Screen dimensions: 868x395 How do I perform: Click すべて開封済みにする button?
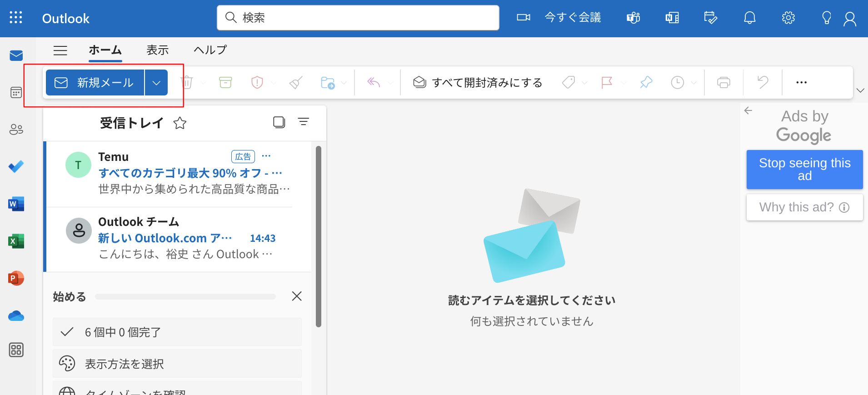(478, 83)
